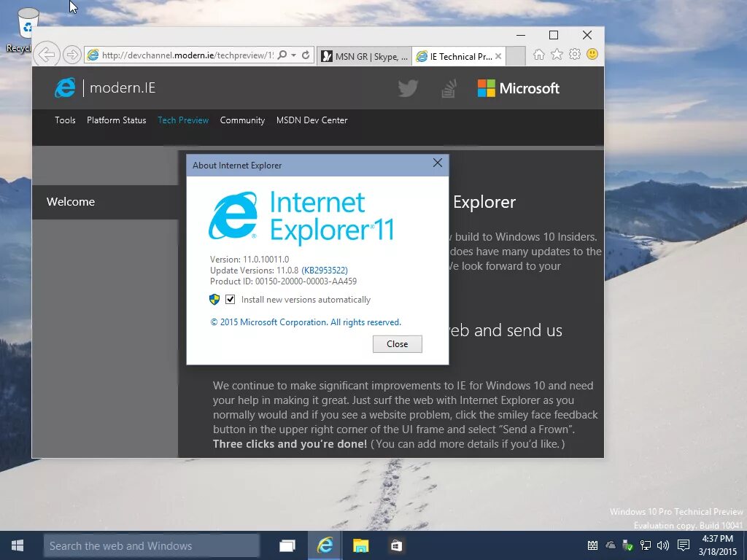Minimize the Internet Explorer window

(x=521, y=35)
